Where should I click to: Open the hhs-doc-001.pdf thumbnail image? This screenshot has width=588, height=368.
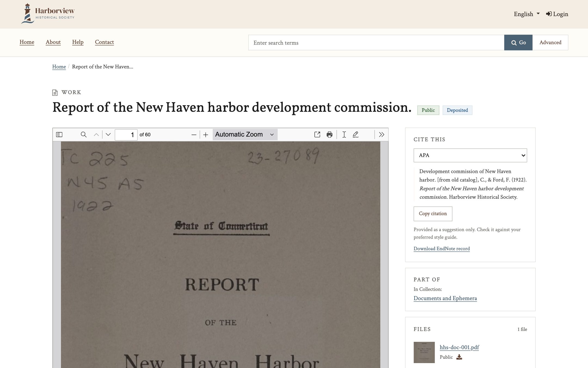click(424, 352)
